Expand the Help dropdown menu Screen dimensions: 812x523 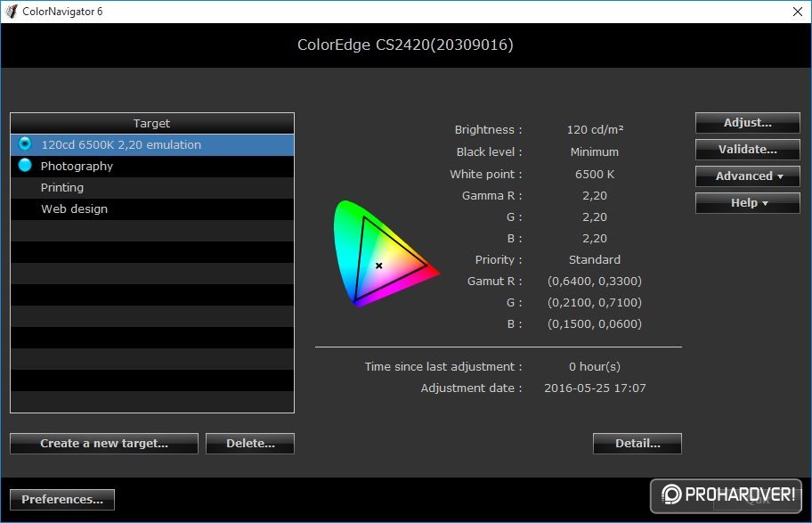[x=747, y=202]
